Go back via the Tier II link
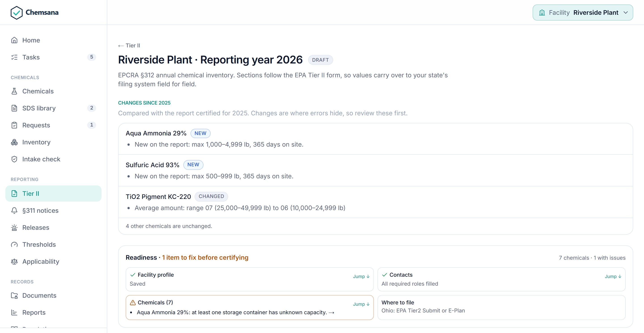 click(129, 45)
